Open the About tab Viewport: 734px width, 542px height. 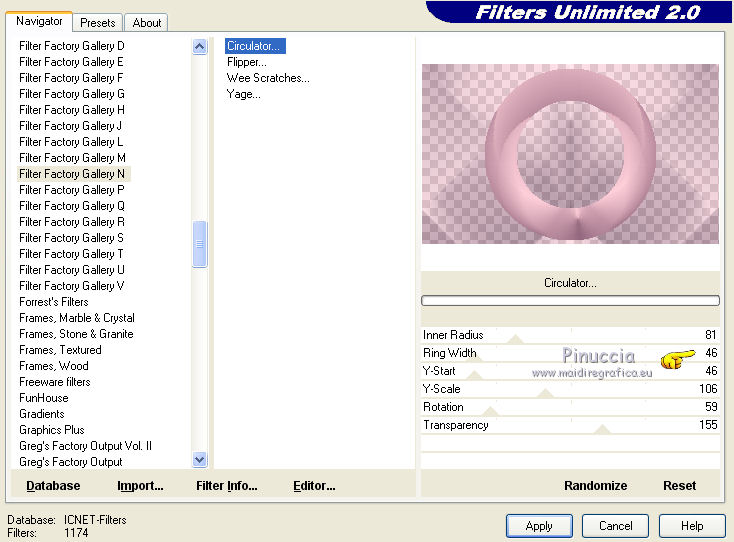point(147,22)
